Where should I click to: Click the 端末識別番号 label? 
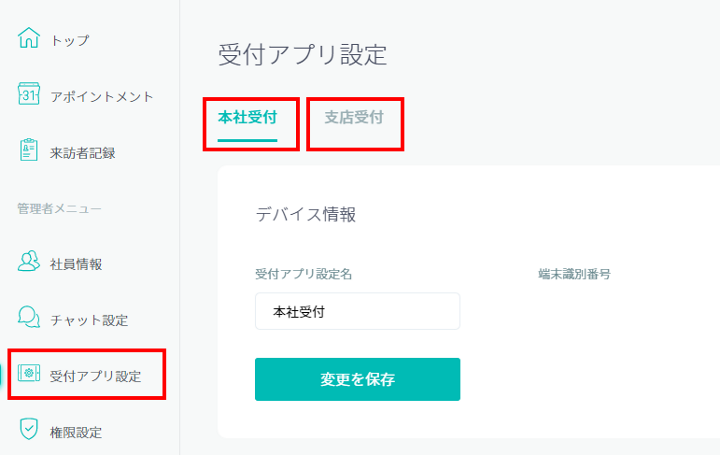pos(574,272)
